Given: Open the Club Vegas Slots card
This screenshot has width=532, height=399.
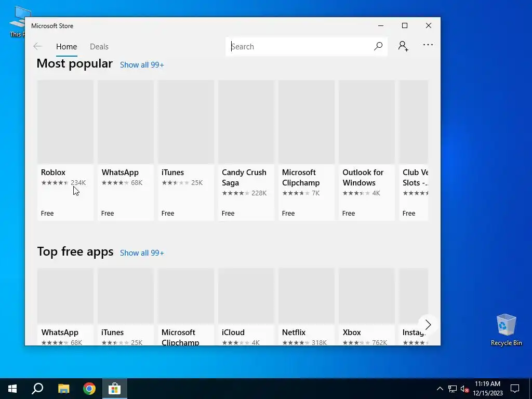Looking at the screenshot, I should [x=414, y=150].
